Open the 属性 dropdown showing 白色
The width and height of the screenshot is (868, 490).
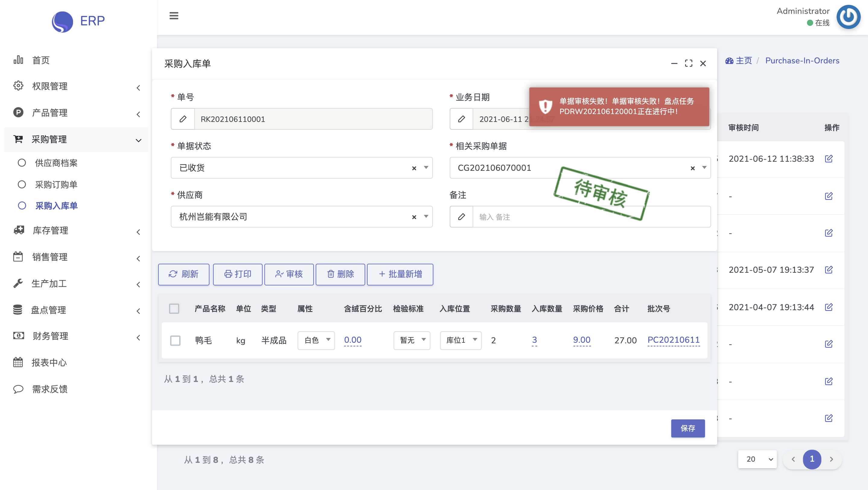point(316,340)
